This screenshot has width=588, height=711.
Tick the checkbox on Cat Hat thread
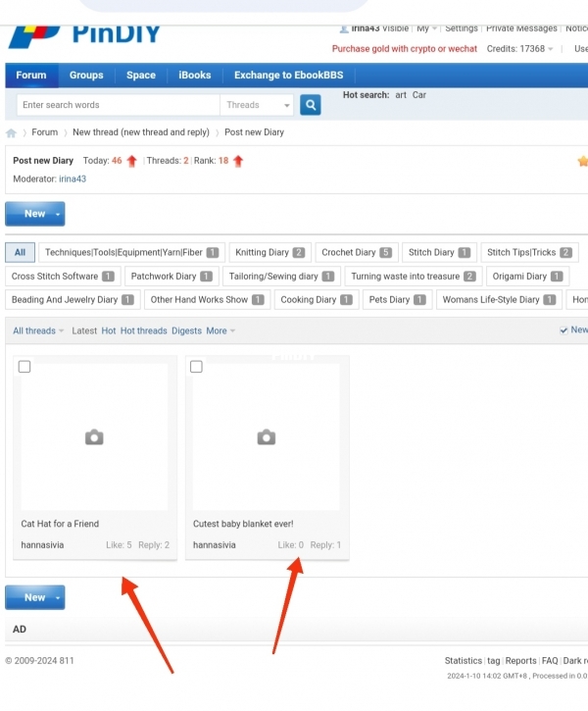[x=24, y=367]
